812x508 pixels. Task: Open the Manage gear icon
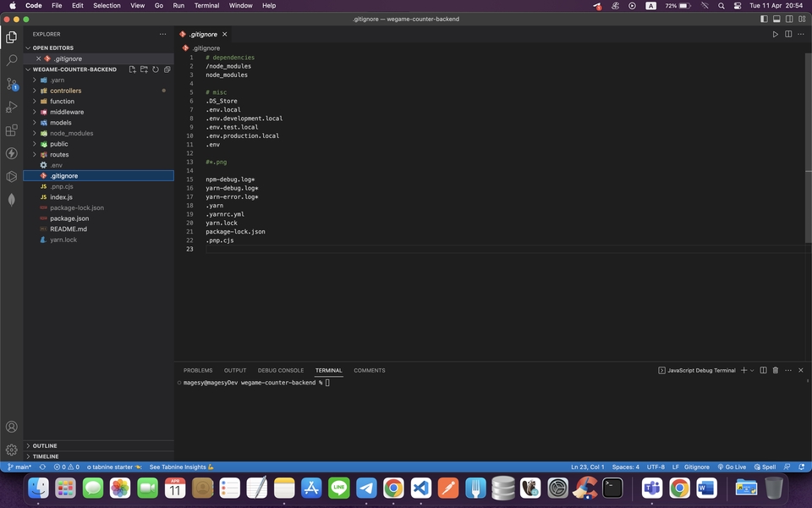click(11, 450)
